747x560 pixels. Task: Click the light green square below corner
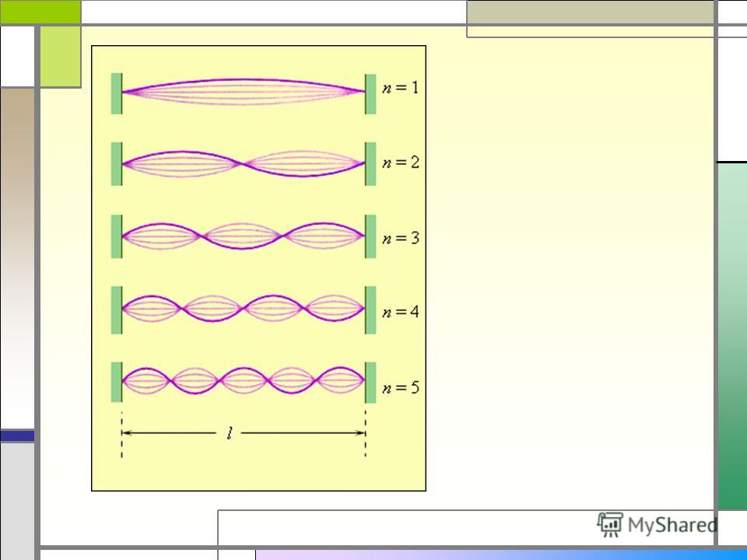pos(61,56)
